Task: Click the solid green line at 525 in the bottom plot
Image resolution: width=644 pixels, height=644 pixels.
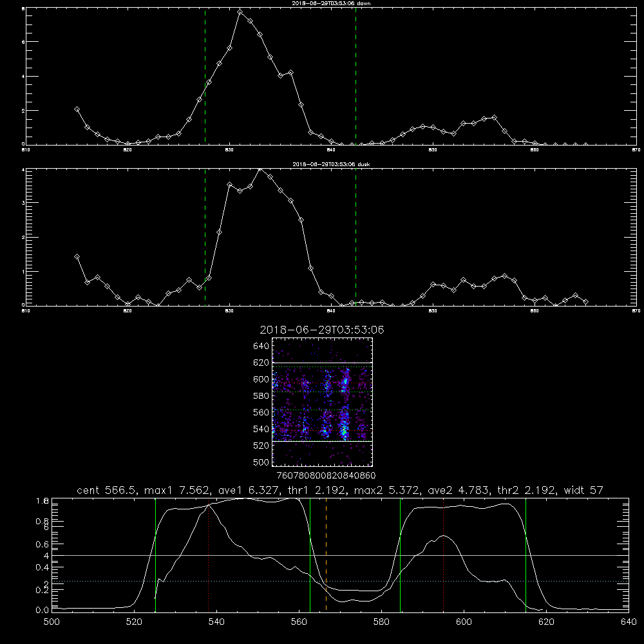Action: point(155,554)
